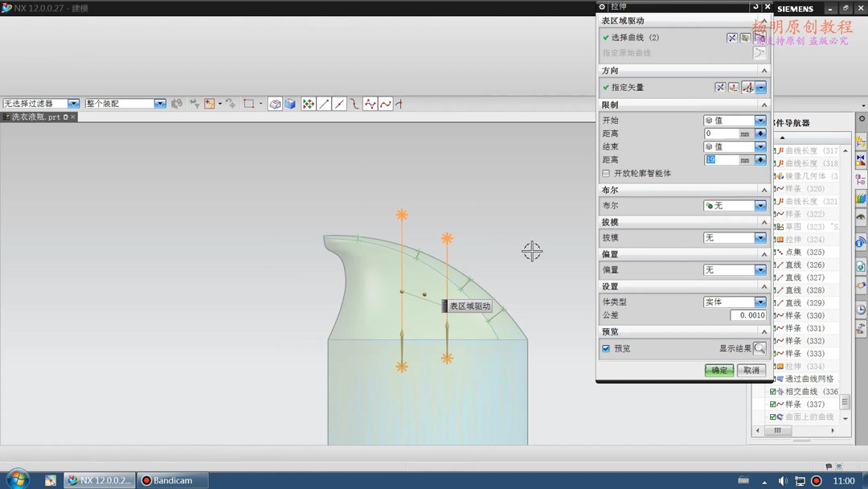Open the 整个装配 selection scope combo box
Viewport: 868px width, 489px height.
[x=158, y=103]
